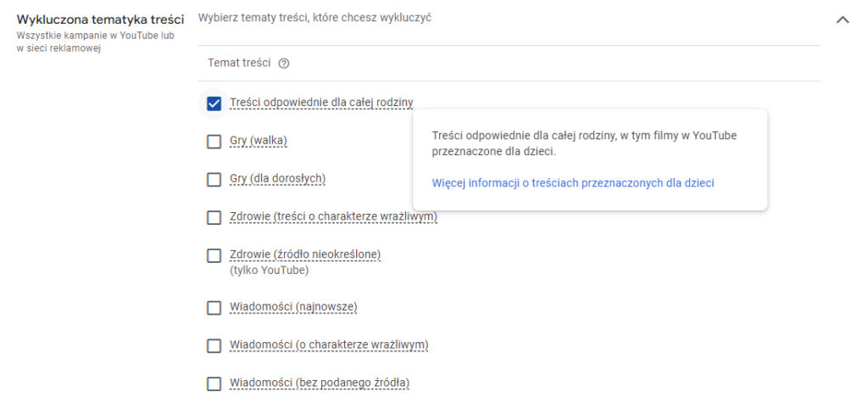Collapse the Wykluczona tematyka treści section
868x403 pixels.
[x=843, y=20]
